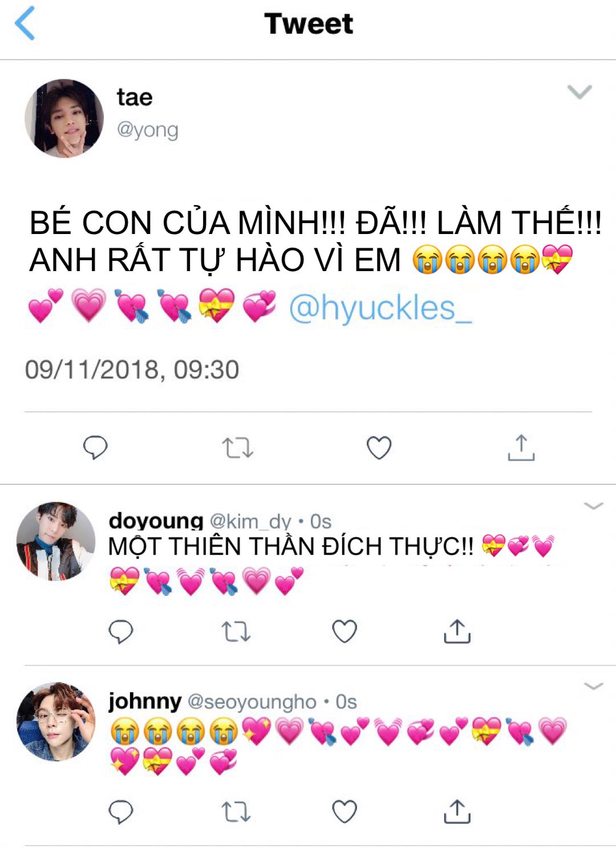Expand options chevron on johnny's reply

(594, 685)
